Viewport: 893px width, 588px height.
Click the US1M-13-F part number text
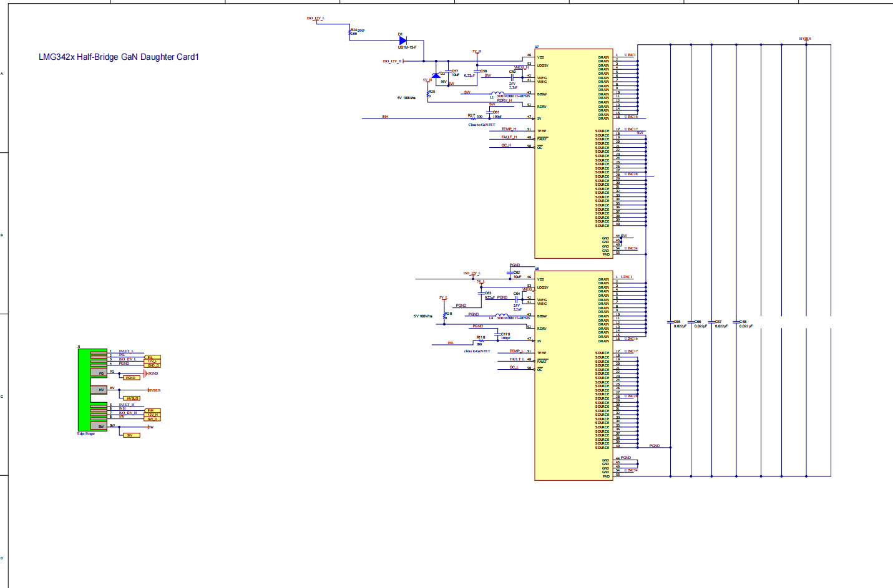(x=407, y=47)
